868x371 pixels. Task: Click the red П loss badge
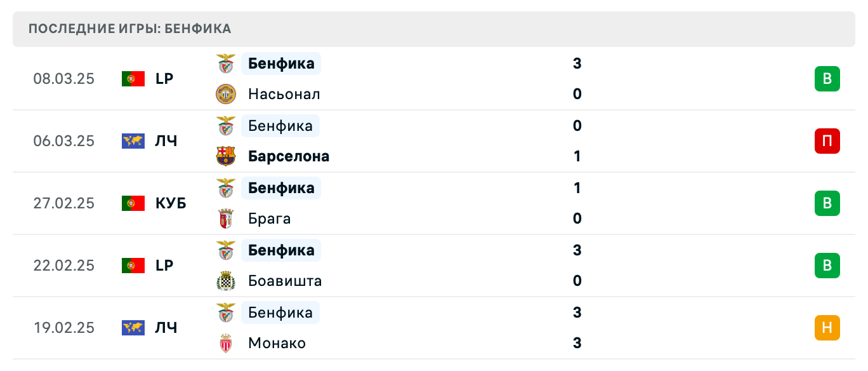click(x=827, y=141)
